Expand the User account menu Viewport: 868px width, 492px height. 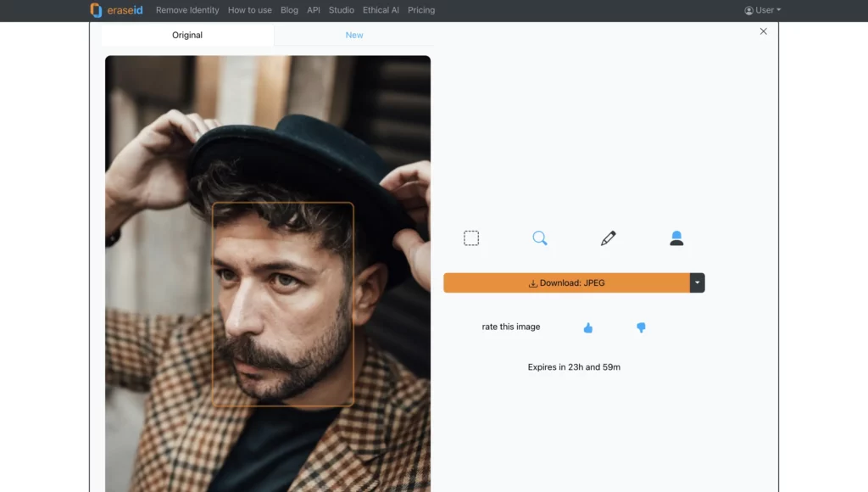click(760, 10)
